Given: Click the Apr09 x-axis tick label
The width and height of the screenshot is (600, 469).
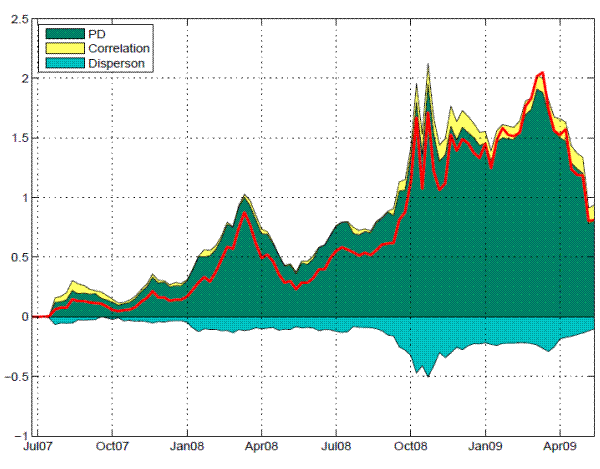Looking at the screenshot, I should tap(560, 447).
